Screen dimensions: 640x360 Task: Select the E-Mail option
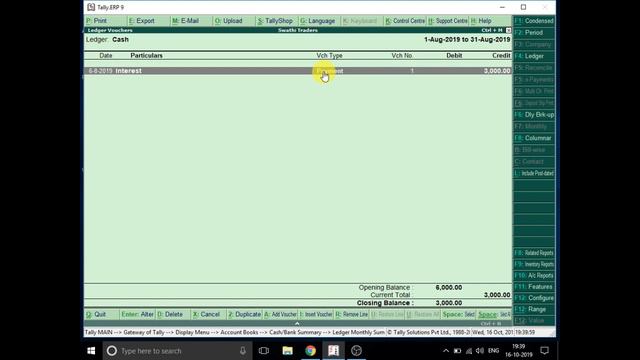pyautogui.click(x=185, y=21)
